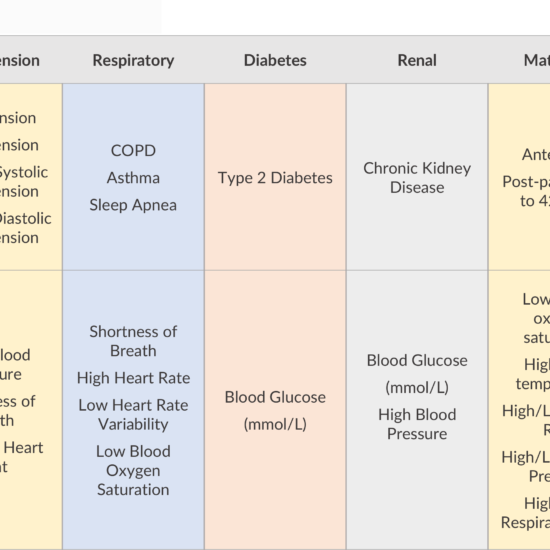Select the COPD text entry

click(133, 151)
